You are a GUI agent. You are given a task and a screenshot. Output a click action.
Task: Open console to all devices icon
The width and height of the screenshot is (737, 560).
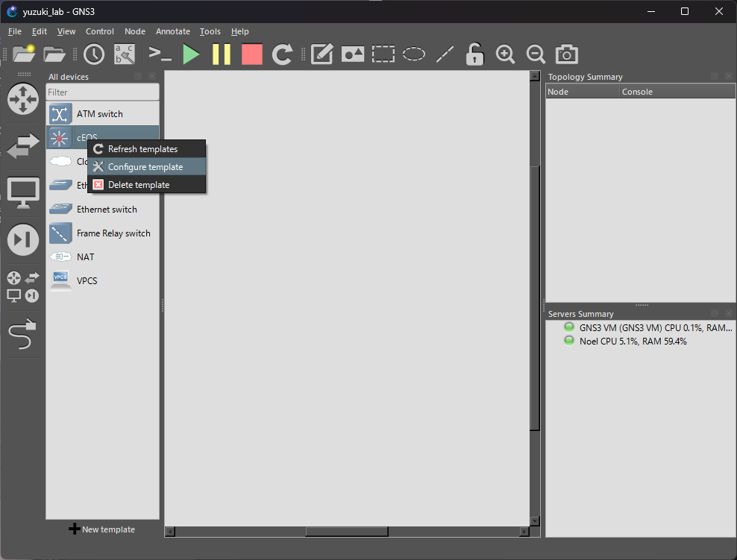[x=160, y=54]
